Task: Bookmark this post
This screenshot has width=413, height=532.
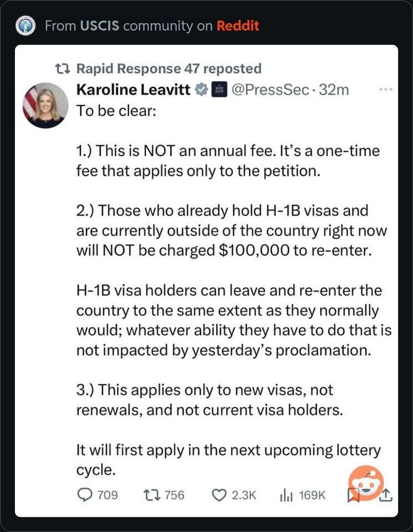Action: 353,495
